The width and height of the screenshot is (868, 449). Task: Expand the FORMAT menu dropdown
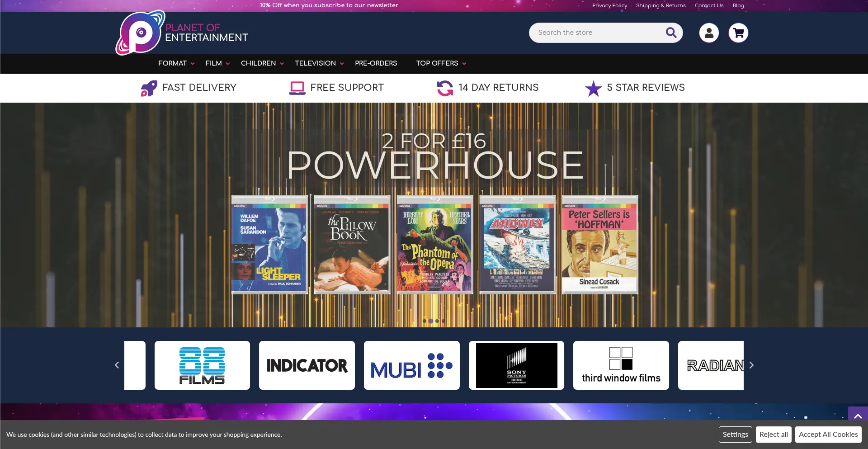click(176, 63)
